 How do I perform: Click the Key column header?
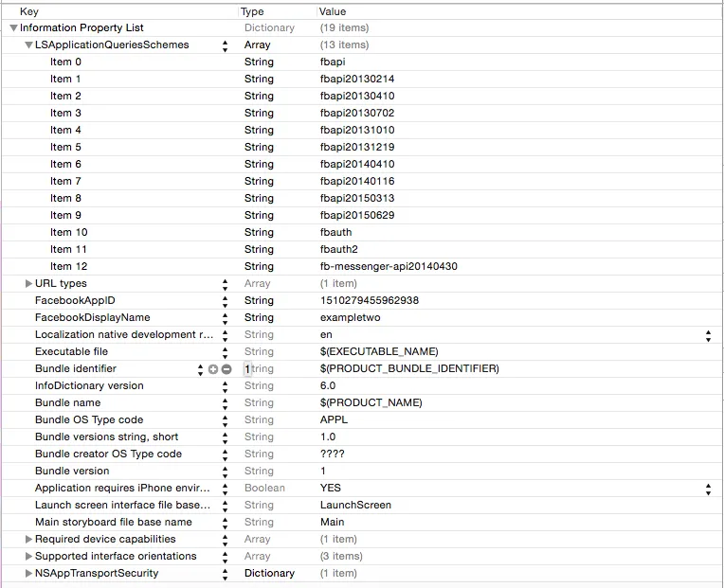[29, 11]
